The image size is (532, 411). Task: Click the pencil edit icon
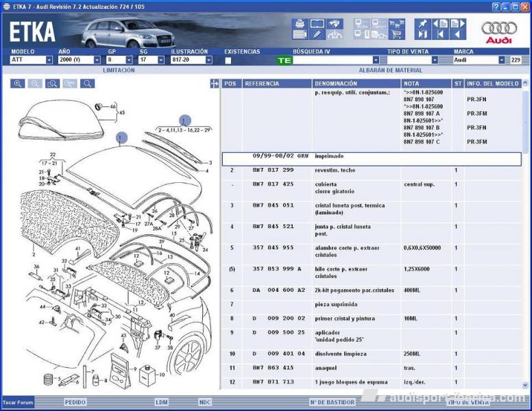click(x=317, y=34)
